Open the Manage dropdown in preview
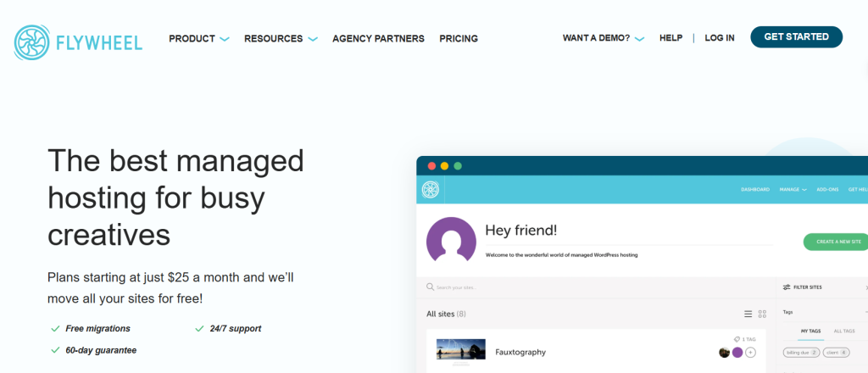The width and height of the screenshot is (868, 373). (793, 190)
